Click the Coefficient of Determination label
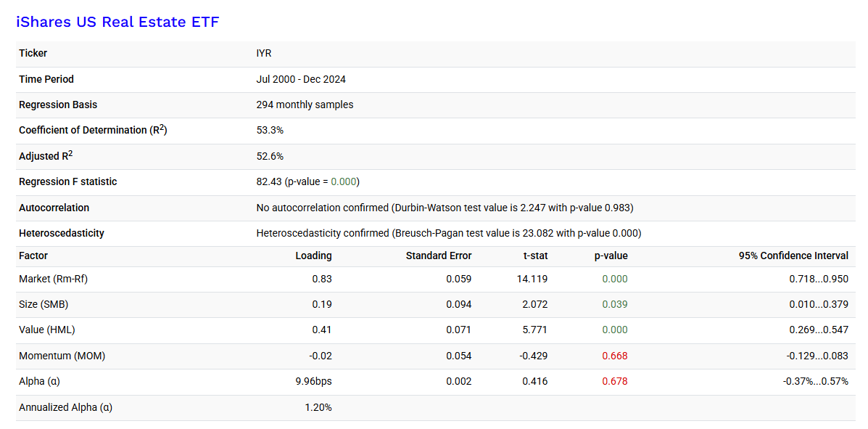The image size is (868, 429). [x=93, y=130]
